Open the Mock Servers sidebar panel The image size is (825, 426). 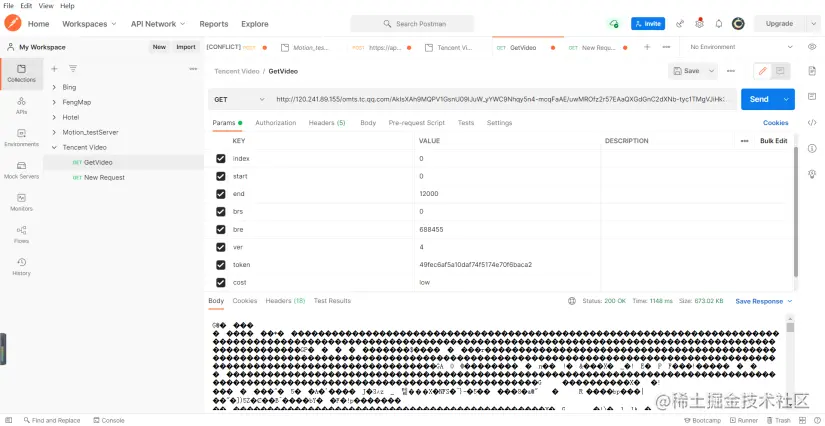21,170
